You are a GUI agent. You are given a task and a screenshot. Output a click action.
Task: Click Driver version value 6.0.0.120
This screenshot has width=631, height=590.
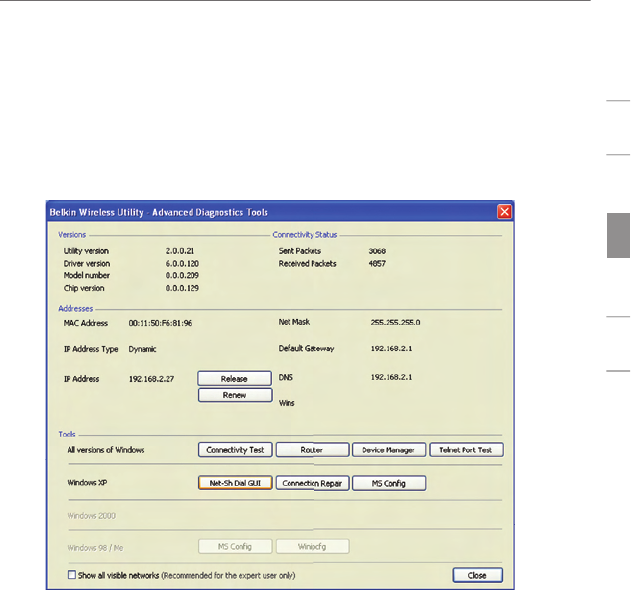pos(182,264)
